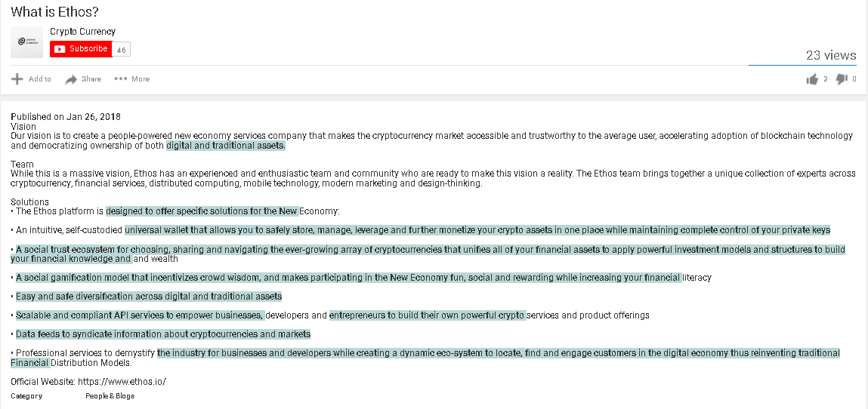This screenshot has width=868, height=409.
Task: Click the Solutions heading in description
Action: click(30, 201)
